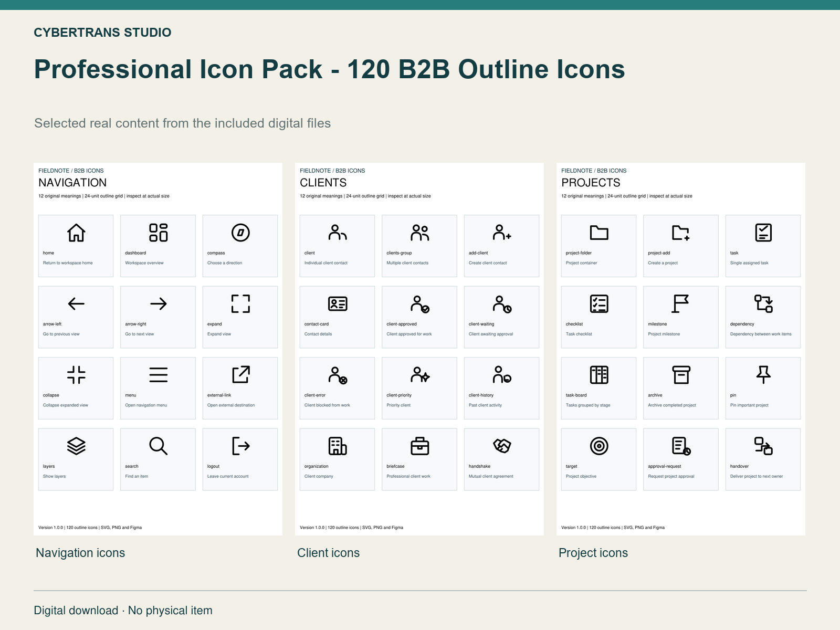Click the task-board columns icon
This screenshot has width=840, height=630.
599,375
